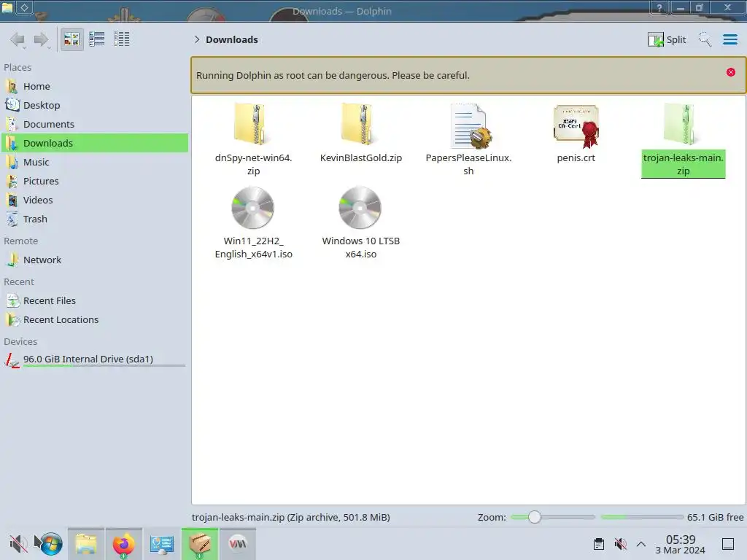Image resolution: width=747 pixels, height=560 pixels.
Task: Switch to Icons view mode
Action: (x=71, y=39)
